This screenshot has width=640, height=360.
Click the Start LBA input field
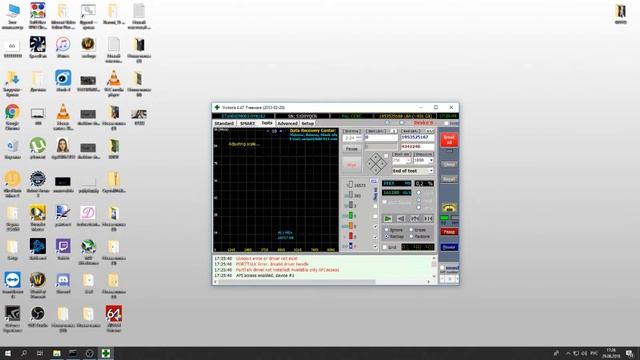[381, 138]
